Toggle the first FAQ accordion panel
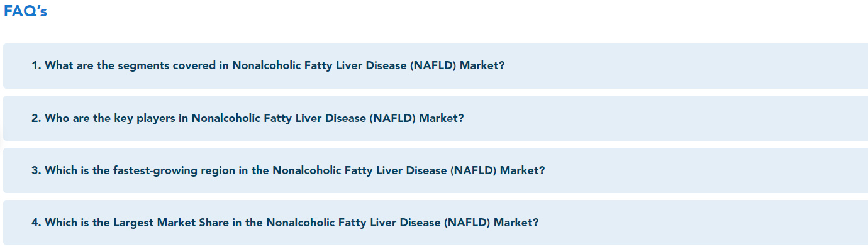Screen dimensions: 868x249 pos(435,66)
